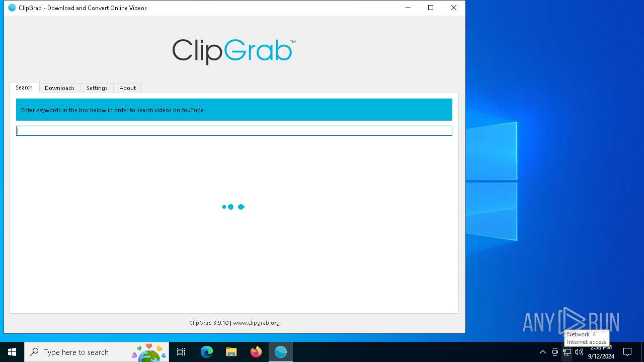Select the About tab
Viewport: 644px width, 362px height.
(127, 88)
